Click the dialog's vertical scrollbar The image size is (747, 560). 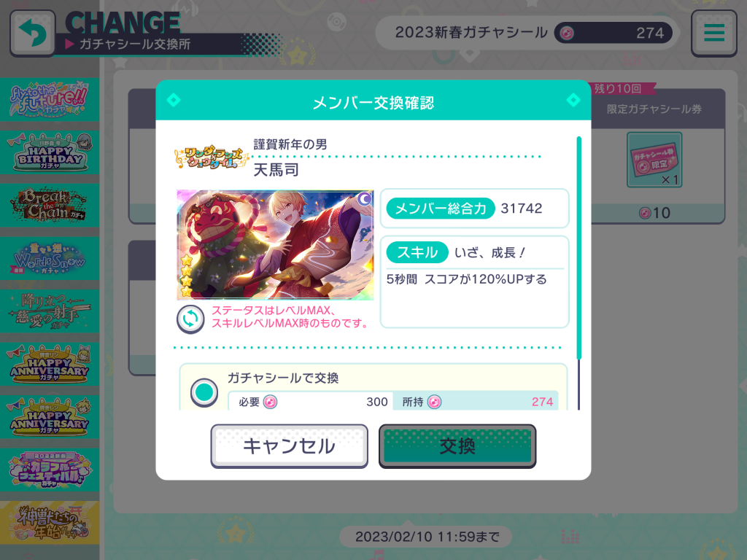(578, 273)
